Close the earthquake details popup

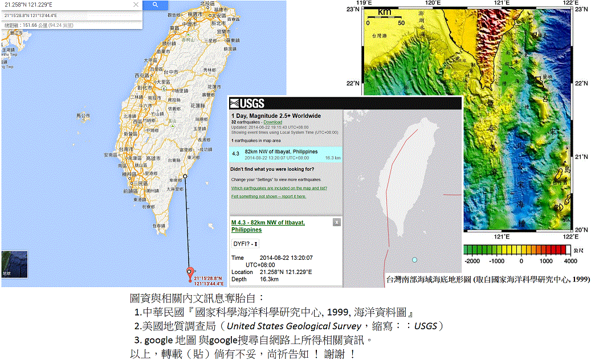pos(337,222)
